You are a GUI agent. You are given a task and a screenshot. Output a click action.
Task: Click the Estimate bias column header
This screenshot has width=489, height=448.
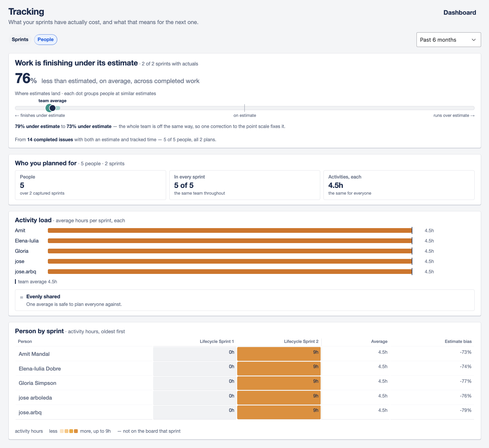tap(458, 341)
